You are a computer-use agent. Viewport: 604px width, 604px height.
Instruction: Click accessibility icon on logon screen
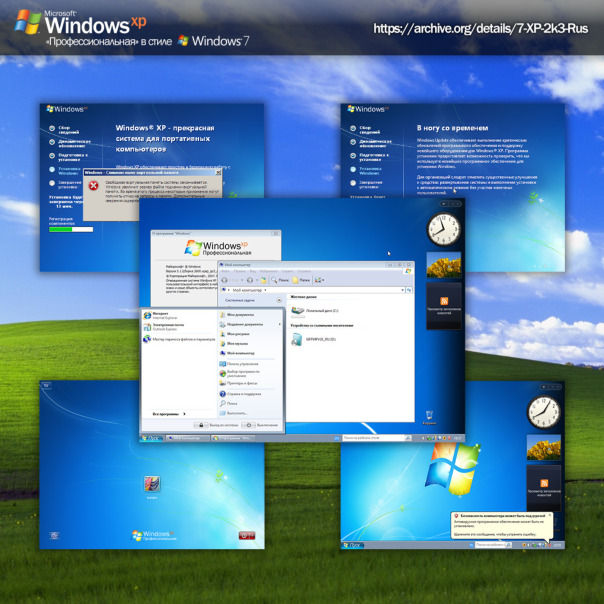tap(54, 535)
